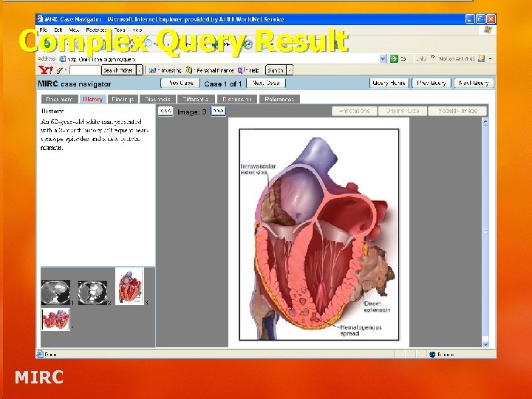Click the Sign In button
This screenshot has width=532, height=399.
(275, 70)
